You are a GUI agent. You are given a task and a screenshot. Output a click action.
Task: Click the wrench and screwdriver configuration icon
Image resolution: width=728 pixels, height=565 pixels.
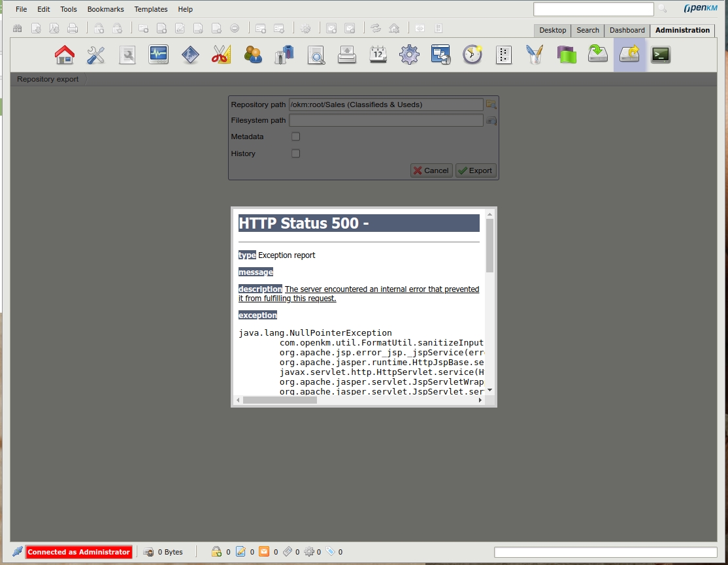pos(96,55)
